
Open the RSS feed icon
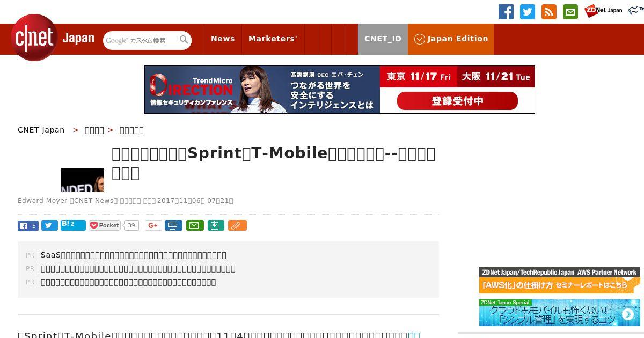pos(549,12)
